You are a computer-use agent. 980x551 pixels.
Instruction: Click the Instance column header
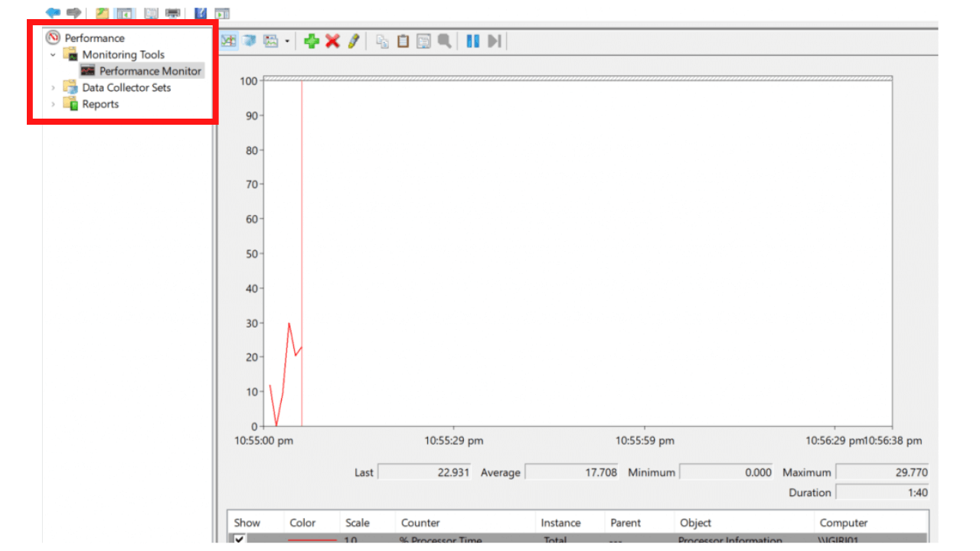tap(569, 523)
